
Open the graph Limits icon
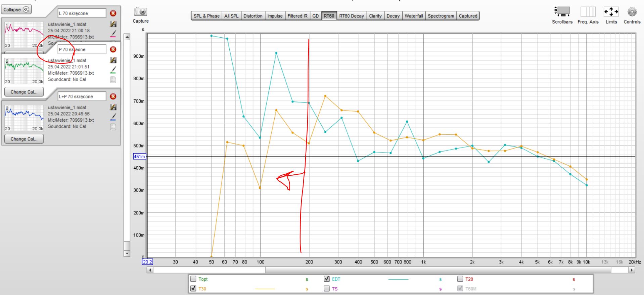point(611,11)
